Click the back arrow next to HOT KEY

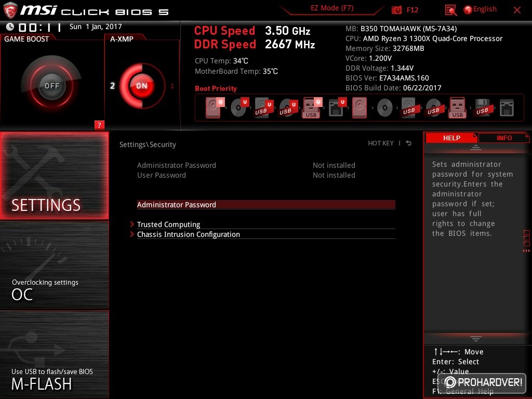[409, 143]
